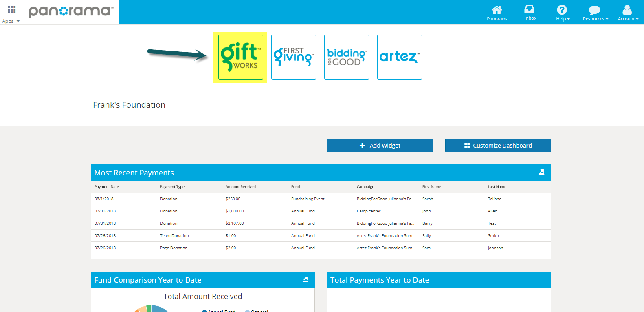Select the $3,107.00 amount cell
644x312 pixels.
click(235, 223)
